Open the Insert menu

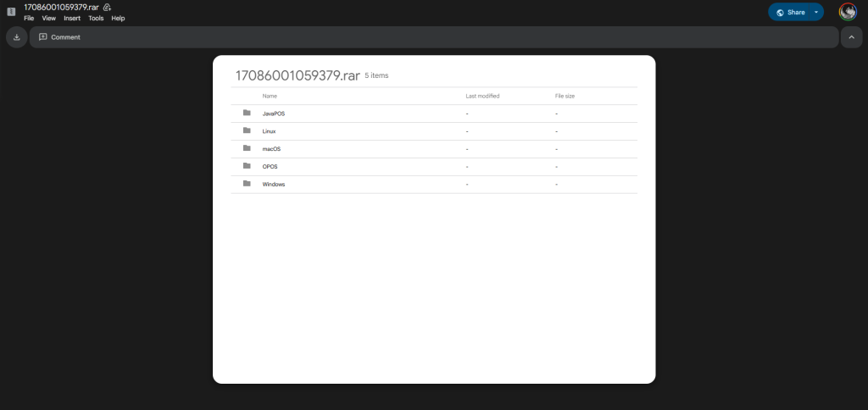(x=72, y=18)
